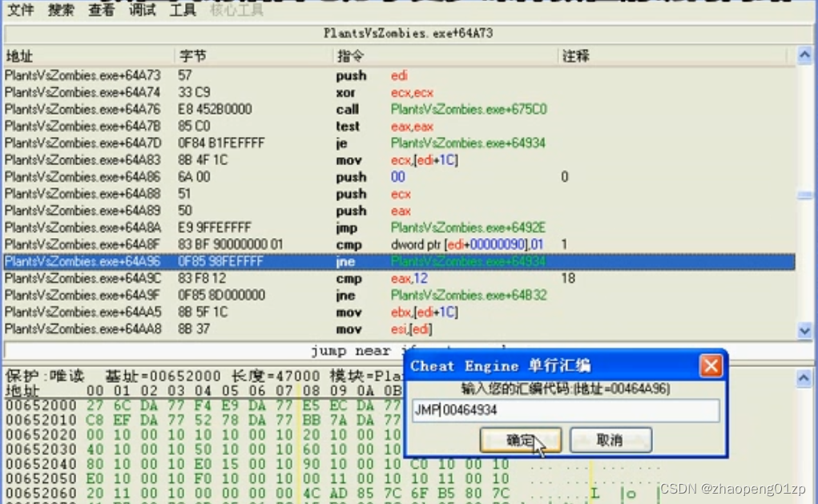Click comment value 18 on cmp row
Screen dimensions: 818x504
568,279
